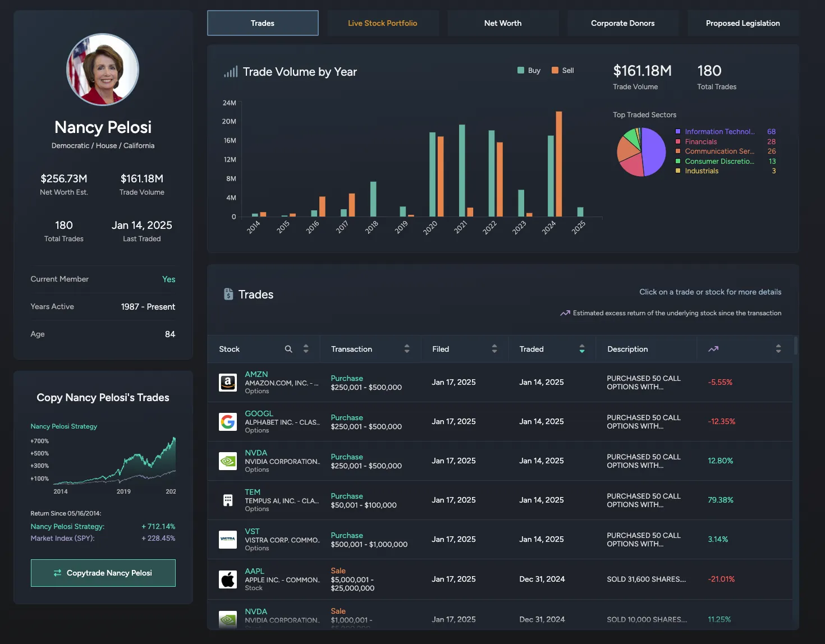Image resolution: width=825 pixels, height=644 pixels.
Task: Sort the table by Filed date
Action: (494, 349)
